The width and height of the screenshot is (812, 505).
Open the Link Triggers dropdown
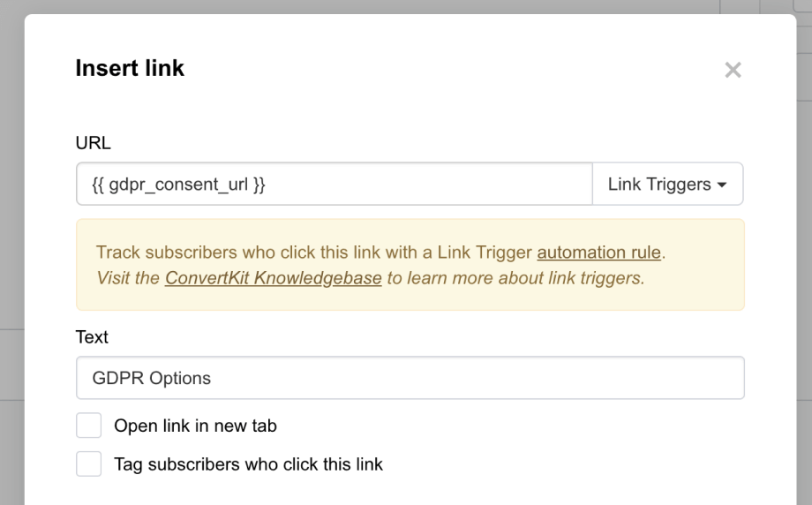pyautogui.click(x=667, y=185)
